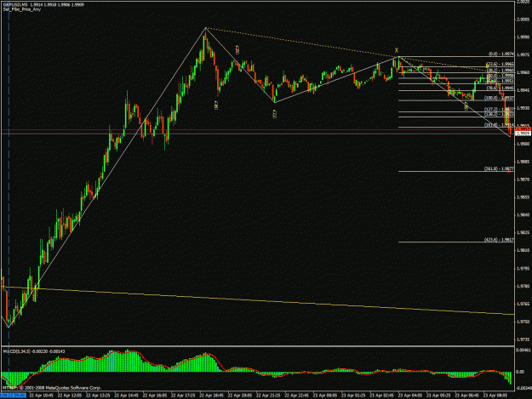Click the 23 Apr 04:05 time label

[410, 396]
